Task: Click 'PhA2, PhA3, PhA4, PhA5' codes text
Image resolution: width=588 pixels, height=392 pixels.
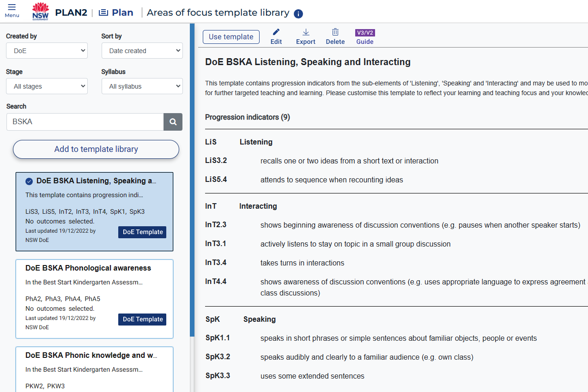Action: pyautogui.click(x=63, y=299)
